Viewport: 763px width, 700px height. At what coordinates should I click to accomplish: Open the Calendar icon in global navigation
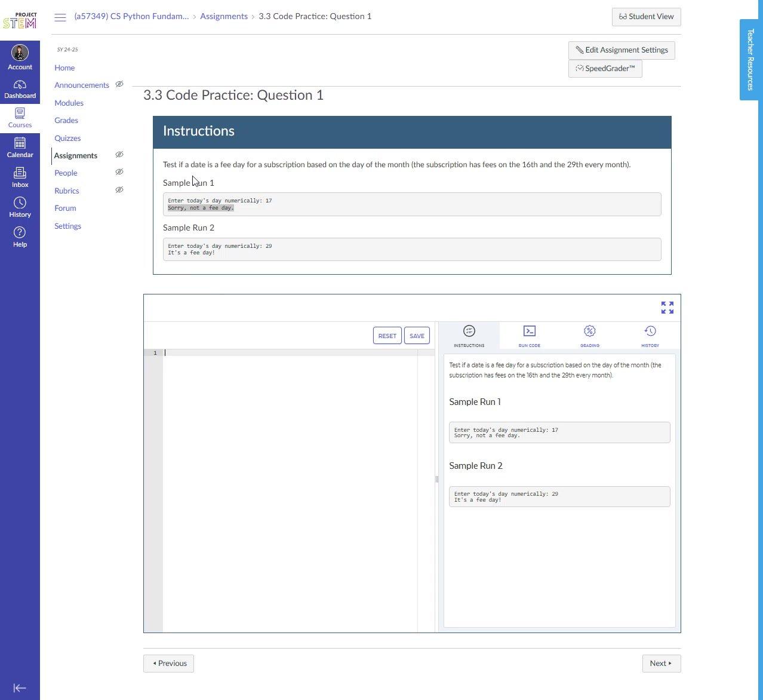point(20,144)
